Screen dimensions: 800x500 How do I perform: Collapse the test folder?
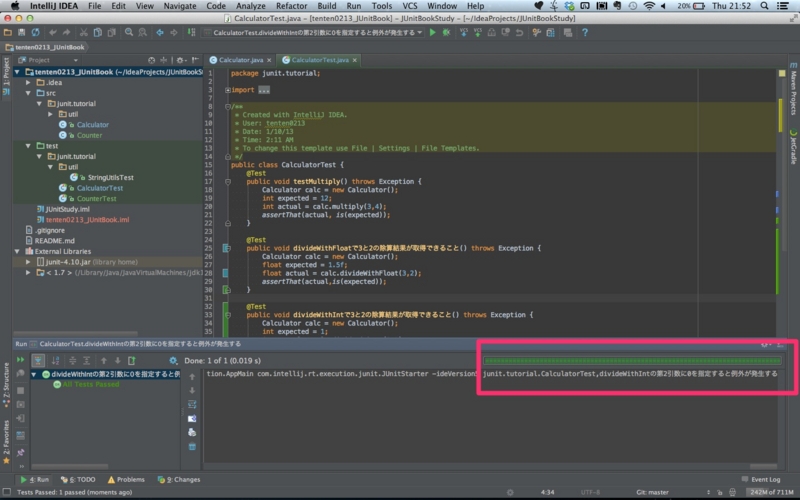point(29,146)
